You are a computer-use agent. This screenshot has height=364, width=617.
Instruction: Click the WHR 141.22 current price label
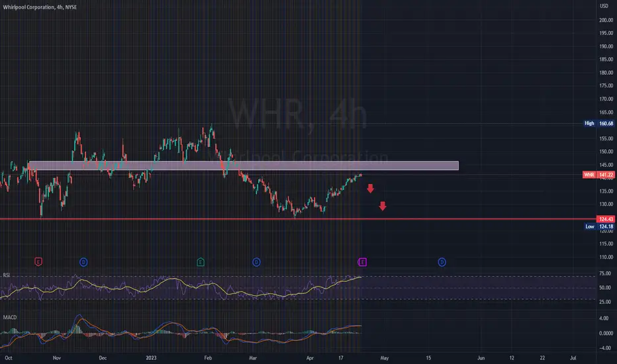coord(598,175)
